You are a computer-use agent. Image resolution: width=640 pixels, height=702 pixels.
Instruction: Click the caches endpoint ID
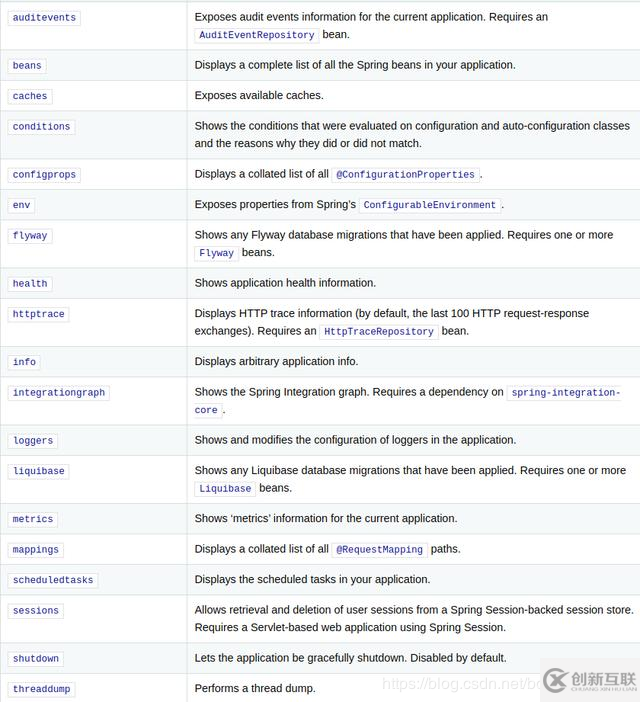30,96
